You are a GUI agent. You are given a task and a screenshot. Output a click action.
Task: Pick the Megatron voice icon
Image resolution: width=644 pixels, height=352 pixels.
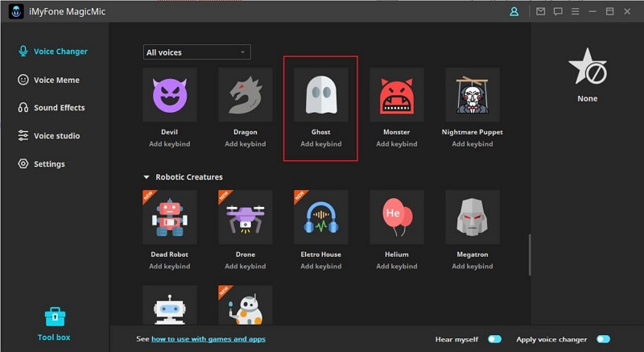click(x=473, y=217)
